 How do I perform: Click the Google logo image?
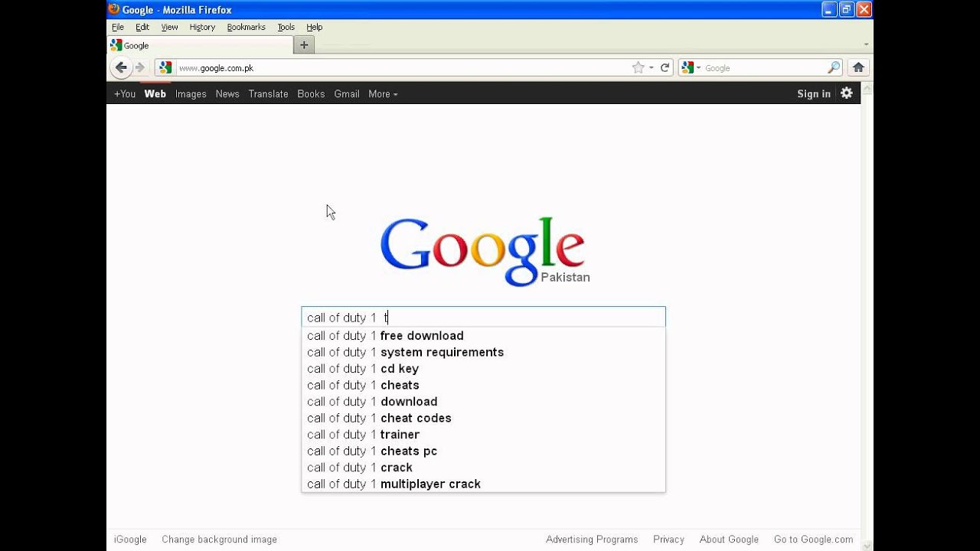pos(485,252)
